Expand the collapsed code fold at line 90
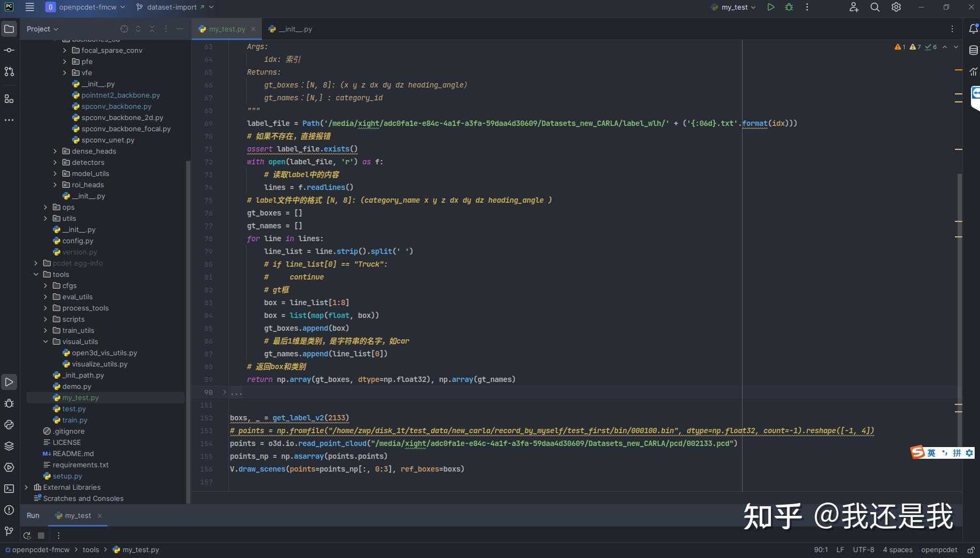Image resolution: width=980 pixels, height=558 pixels. [x=225, y=392]
